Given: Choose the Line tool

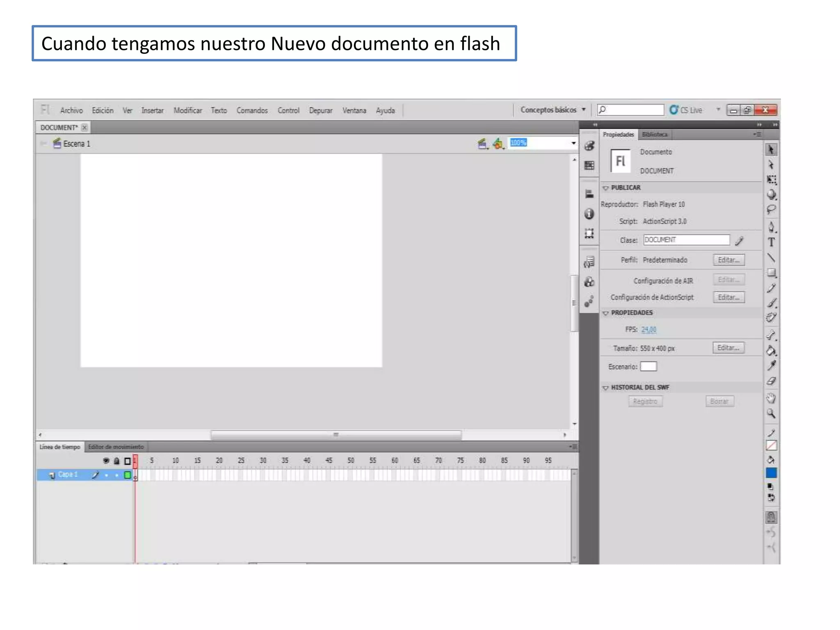Looking at the screenshot, I should coord(771,258).
